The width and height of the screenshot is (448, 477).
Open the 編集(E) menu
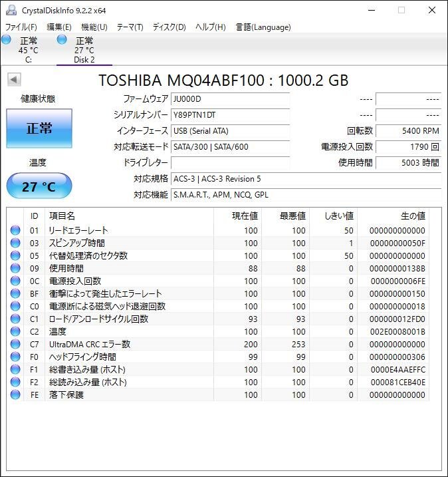pyautogui.click(x=59, y=27)
